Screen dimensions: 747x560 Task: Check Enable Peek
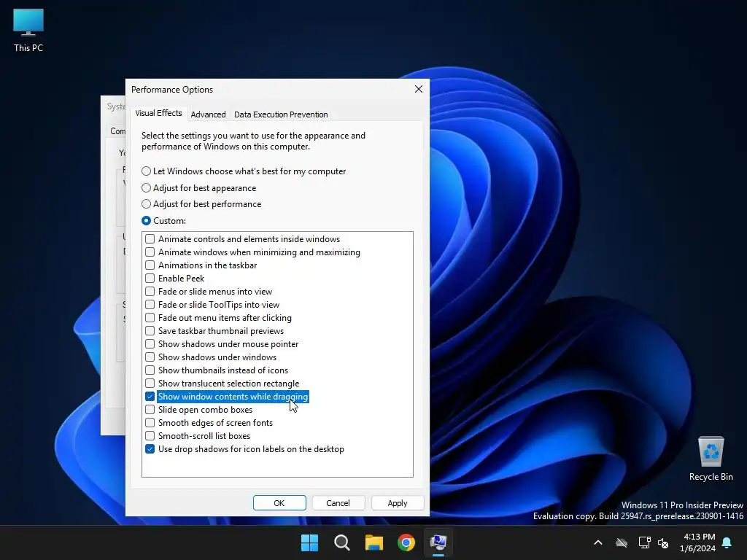click(150, 278)
